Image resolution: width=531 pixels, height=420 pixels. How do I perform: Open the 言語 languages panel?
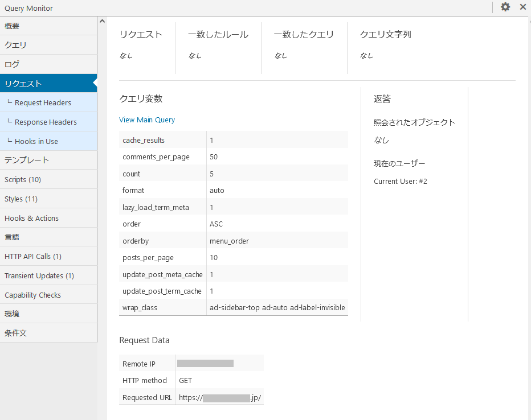[x=48, y=237]
